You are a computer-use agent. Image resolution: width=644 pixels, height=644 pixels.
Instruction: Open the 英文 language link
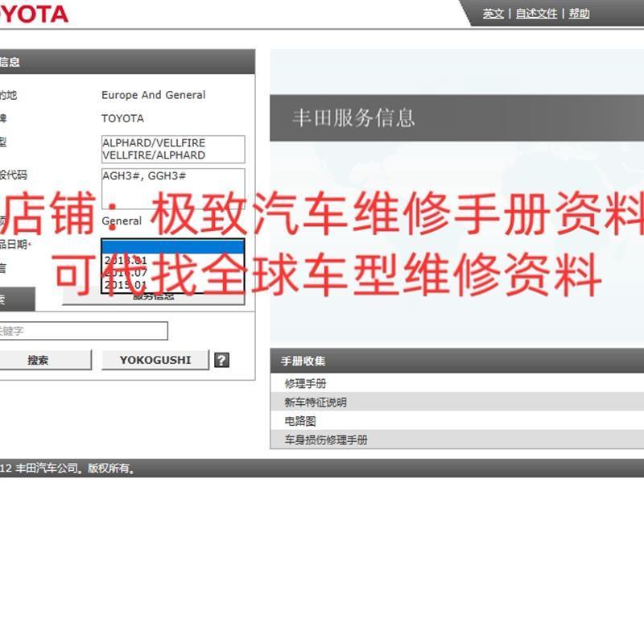coord(493,14)
